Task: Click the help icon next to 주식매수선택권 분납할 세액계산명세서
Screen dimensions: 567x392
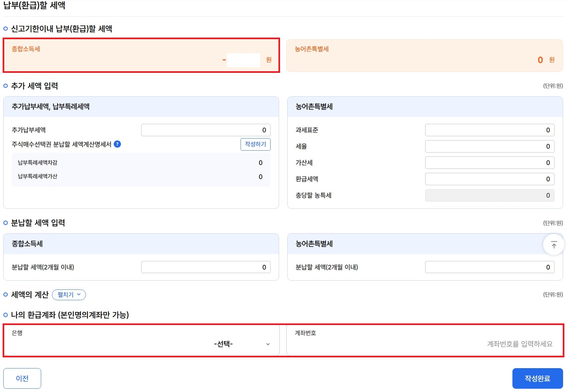Action: (117, 144)
